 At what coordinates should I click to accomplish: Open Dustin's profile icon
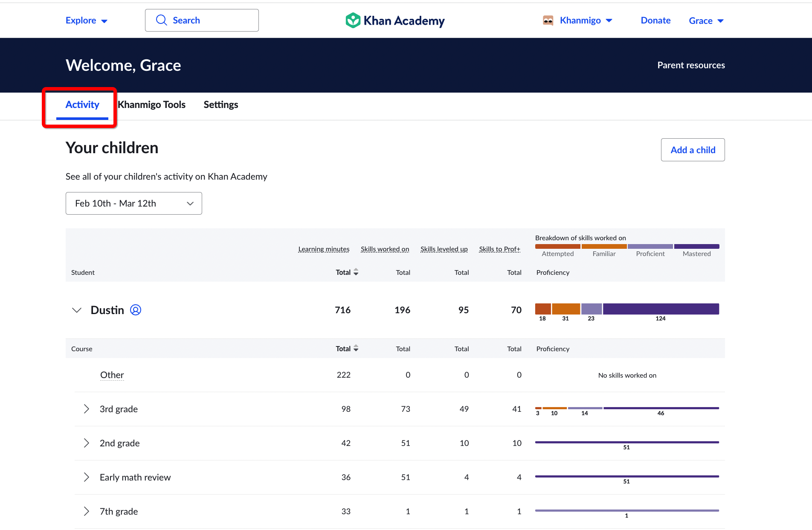point(136,310)
